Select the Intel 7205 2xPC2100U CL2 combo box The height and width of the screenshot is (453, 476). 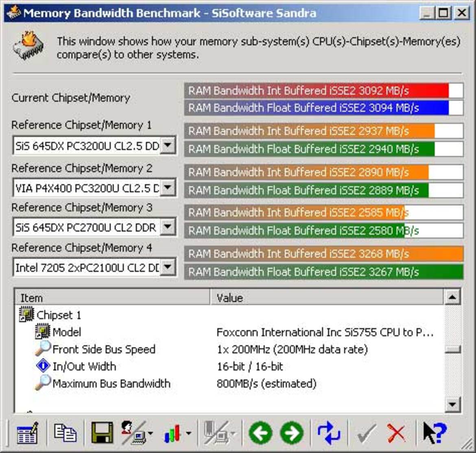(x=94, y=267)
